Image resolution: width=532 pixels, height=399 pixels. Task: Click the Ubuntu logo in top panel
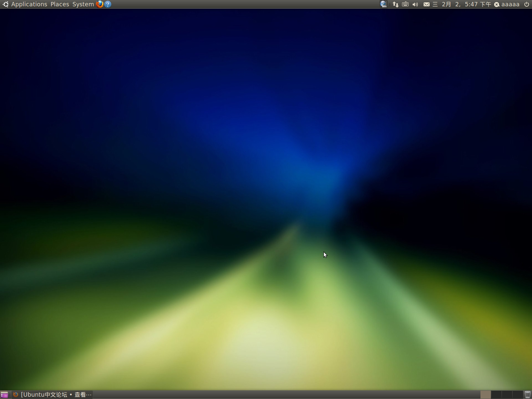(x=6, y=4)
